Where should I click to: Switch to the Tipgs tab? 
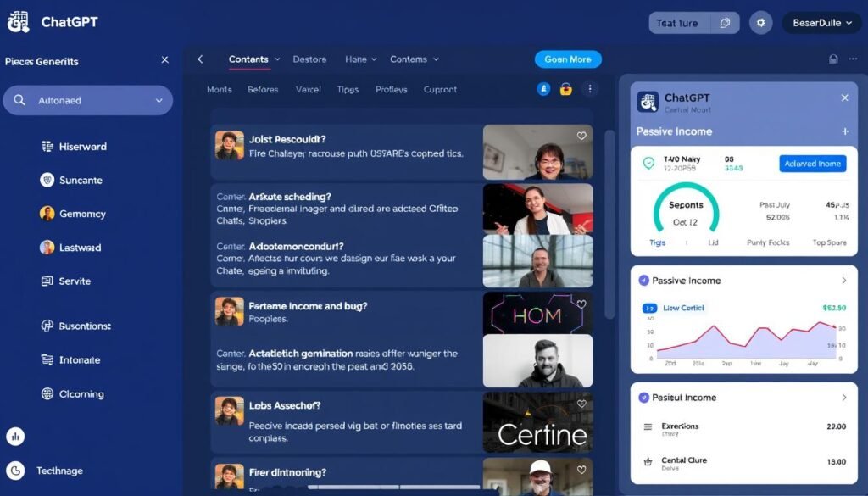pos(347,88)
